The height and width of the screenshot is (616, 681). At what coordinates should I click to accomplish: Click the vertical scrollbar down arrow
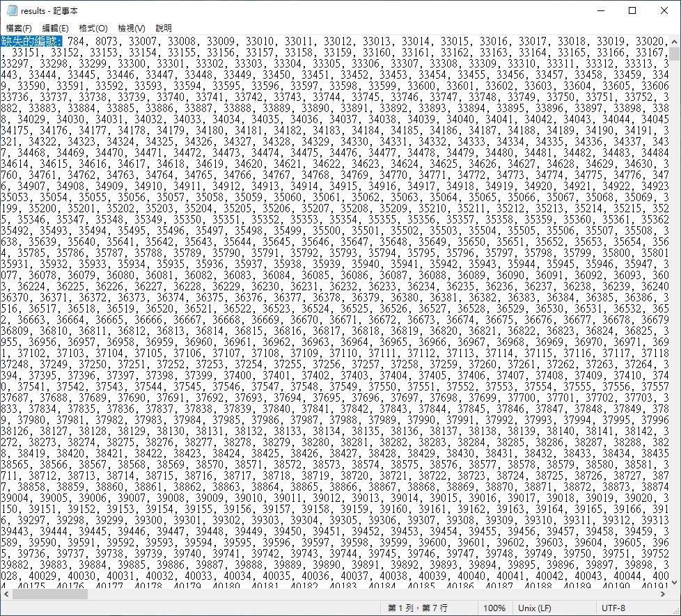674,583
